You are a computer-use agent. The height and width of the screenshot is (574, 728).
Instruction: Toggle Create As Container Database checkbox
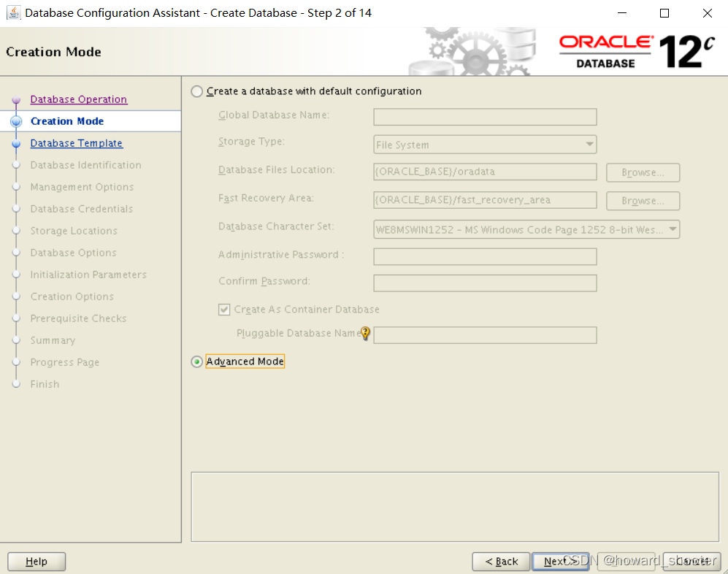pyautogui.click(x=223, y=309)
